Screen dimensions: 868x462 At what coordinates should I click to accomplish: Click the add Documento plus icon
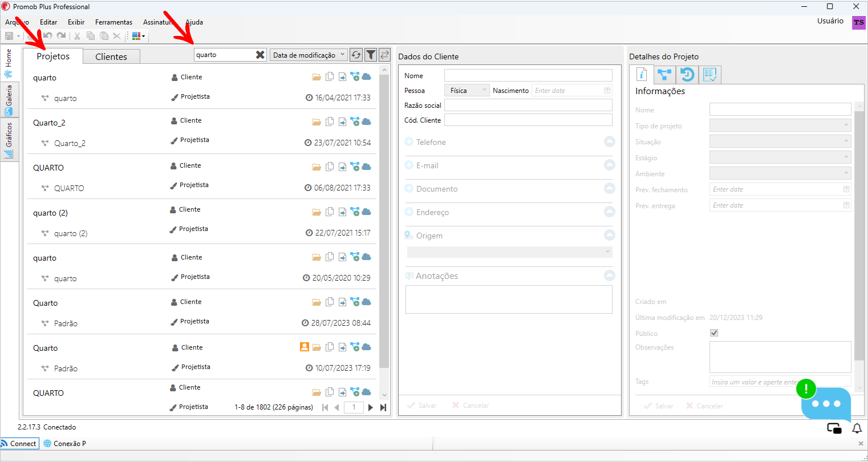(x=409, y=188)
